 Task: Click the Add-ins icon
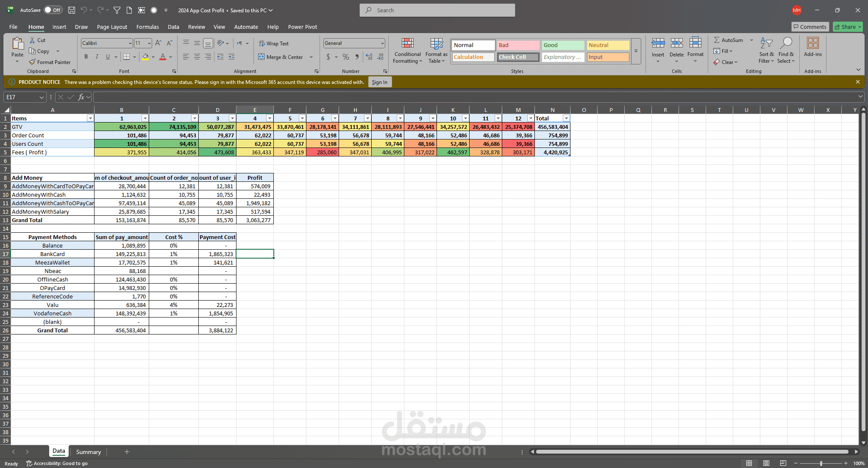(812, 43)
